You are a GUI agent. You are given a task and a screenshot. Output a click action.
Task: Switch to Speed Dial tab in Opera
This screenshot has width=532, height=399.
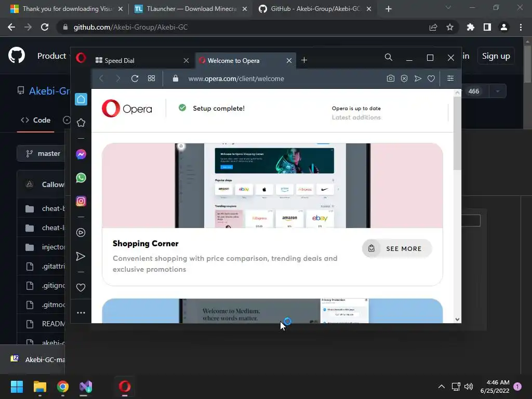(x=142, y=60)
